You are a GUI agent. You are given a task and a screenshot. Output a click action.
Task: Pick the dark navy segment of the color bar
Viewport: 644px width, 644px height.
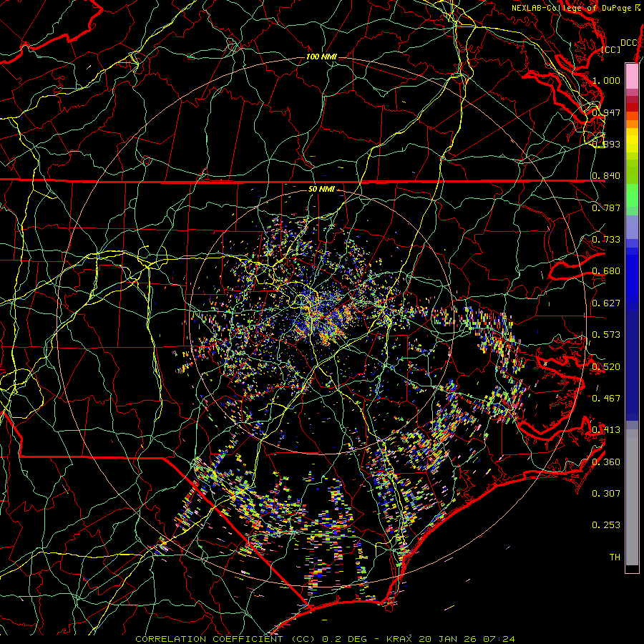632,364
